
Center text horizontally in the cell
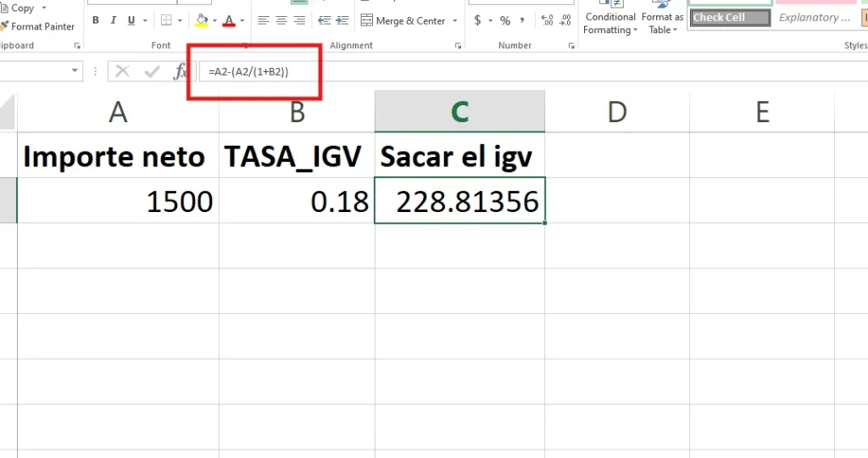coord(281,20)
